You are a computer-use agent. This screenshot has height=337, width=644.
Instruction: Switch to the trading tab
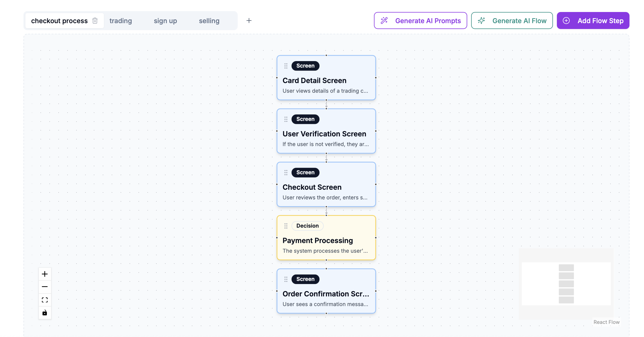coord(121,21)
